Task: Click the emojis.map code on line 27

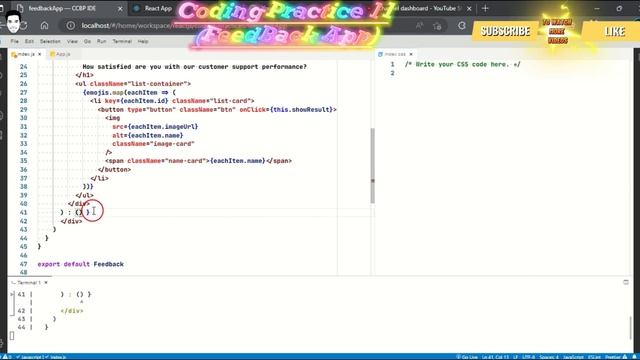Action: coord(129,92)
